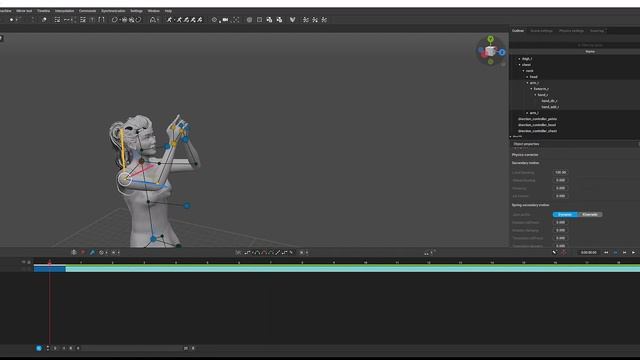Play the animation

pyautogui.click(x=633, y=253)
